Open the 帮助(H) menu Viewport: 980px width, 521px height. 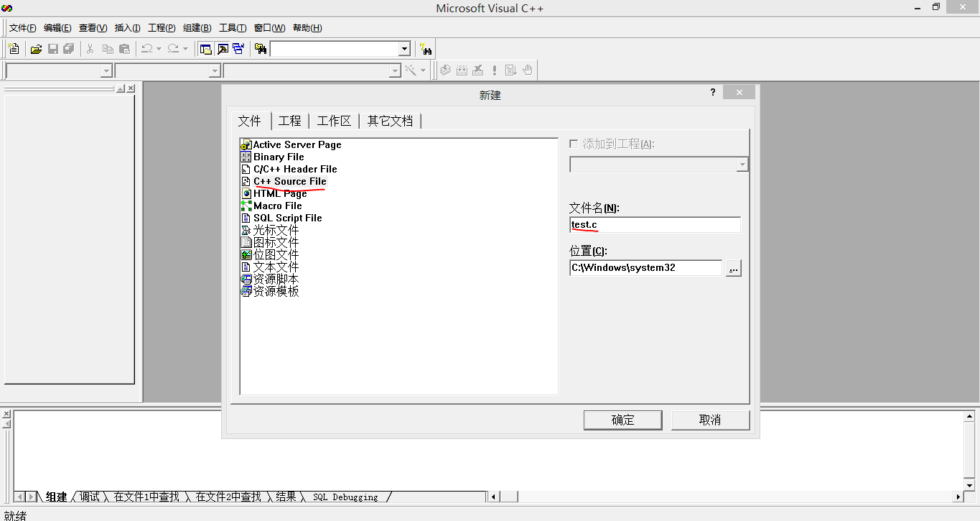point(307,28)
